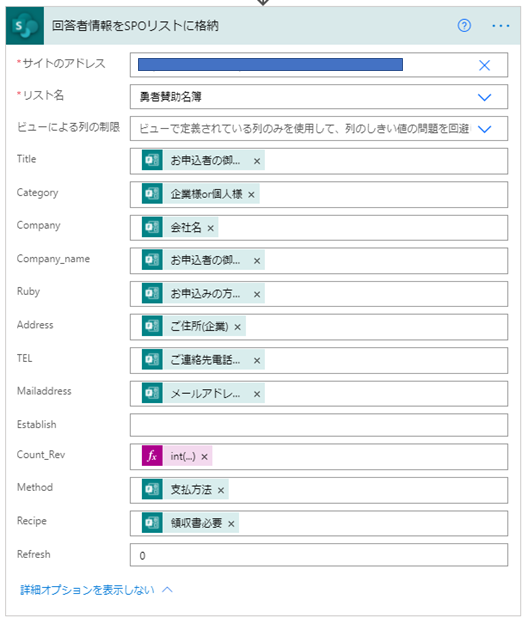Remove the 企業様or個人様 token in Category
528x624 pixels.
coord(251,195)
